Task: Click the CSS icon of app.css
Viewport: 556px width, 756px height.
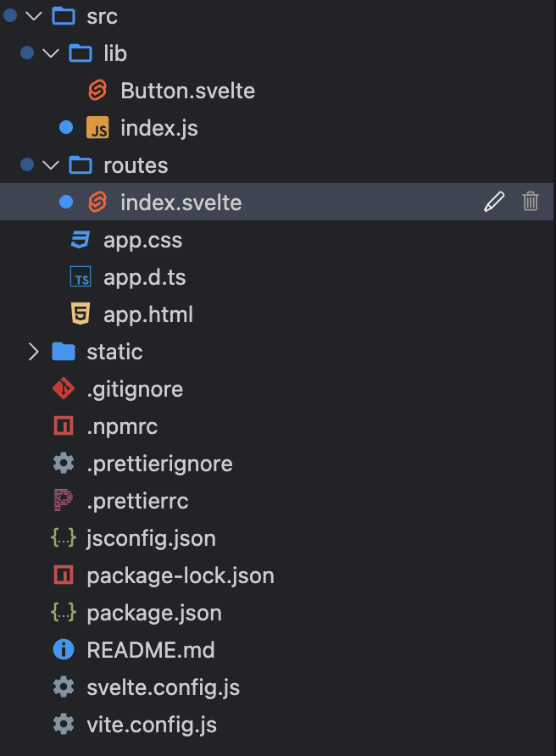Action: tap(81, 240)
